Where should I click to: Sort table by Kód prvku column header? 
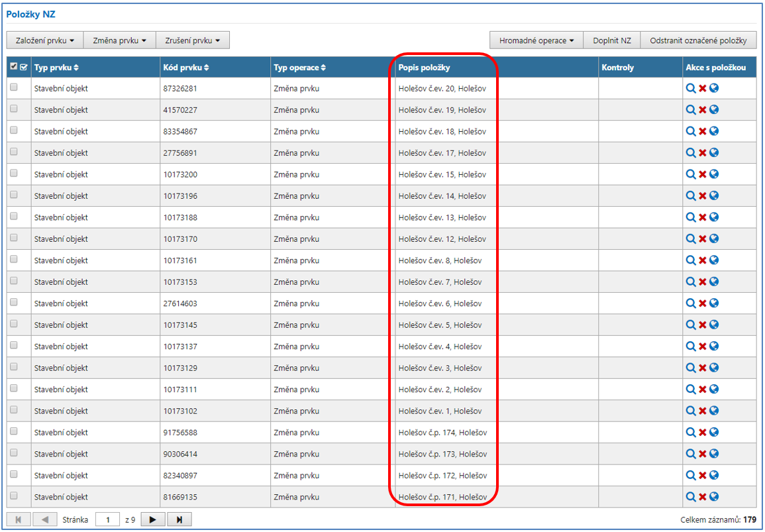185,68
